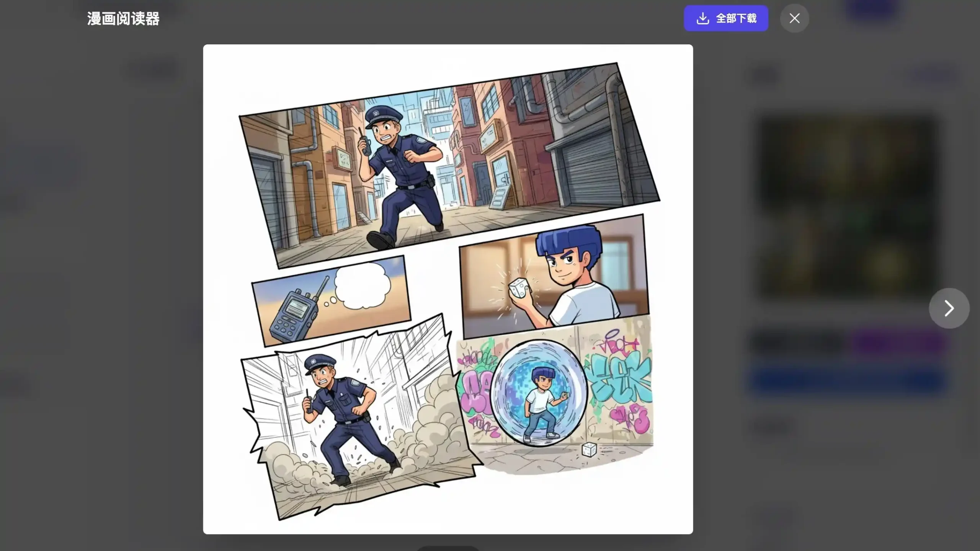Viewport: 980px width, 551px height.
Task: Click the dark pill below the comic page
Action: click(448, 548)
